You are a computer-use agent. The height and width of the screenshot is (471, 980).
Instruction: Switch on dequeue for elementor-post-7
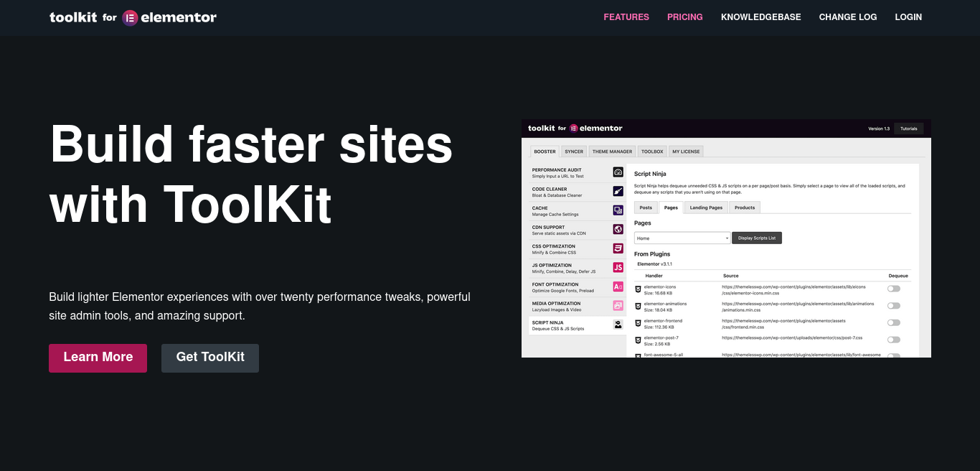pos(893,340)
